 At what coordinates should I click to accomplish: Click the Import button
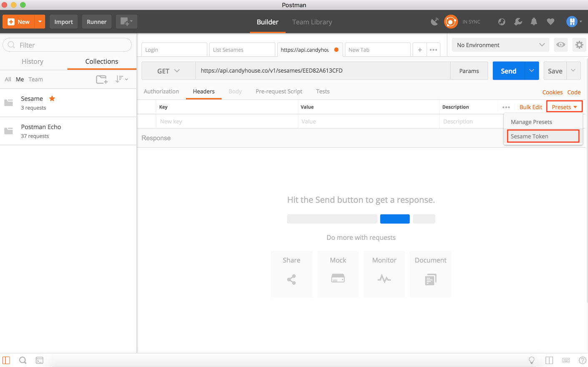point(63,22)
